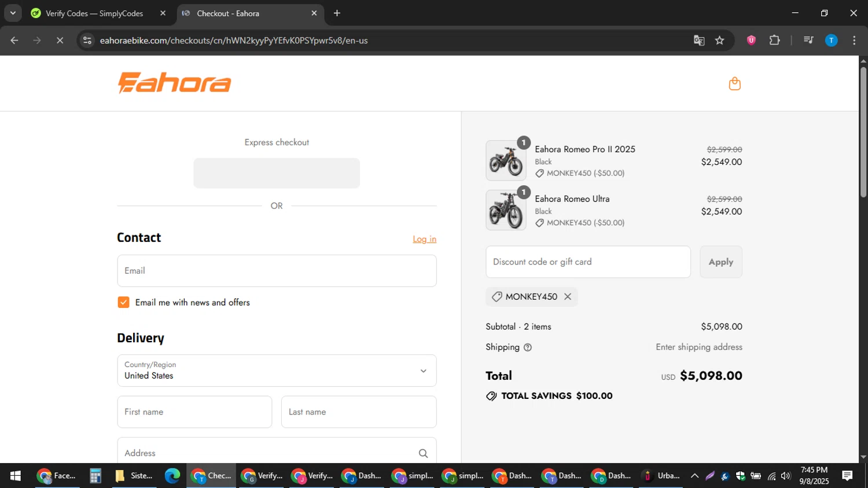Click the Eahora logo
Viewport: 868px width, 488px height.
174,83
